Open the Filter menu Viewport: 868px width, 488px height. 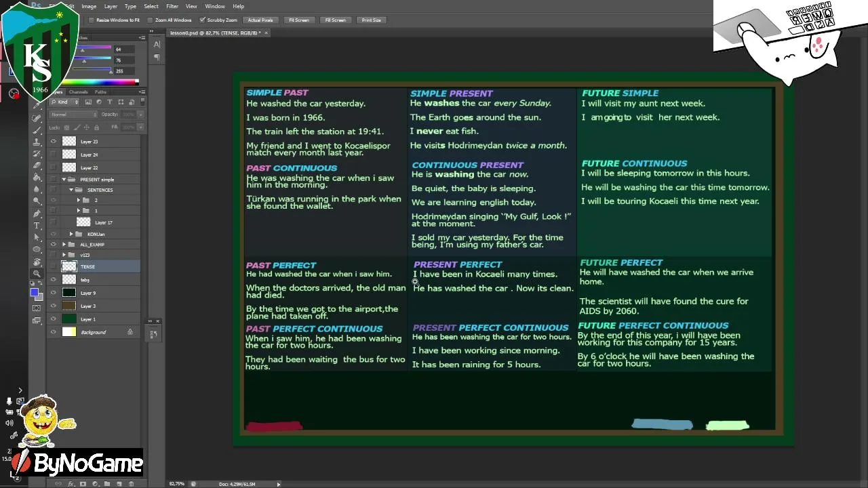(172, 6)
